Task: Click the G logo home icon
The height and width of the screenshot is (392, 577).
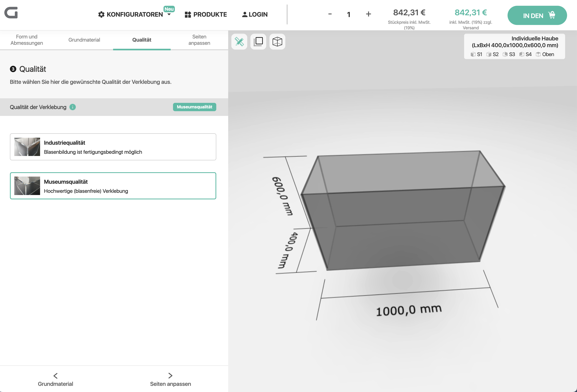Action: 11,13
